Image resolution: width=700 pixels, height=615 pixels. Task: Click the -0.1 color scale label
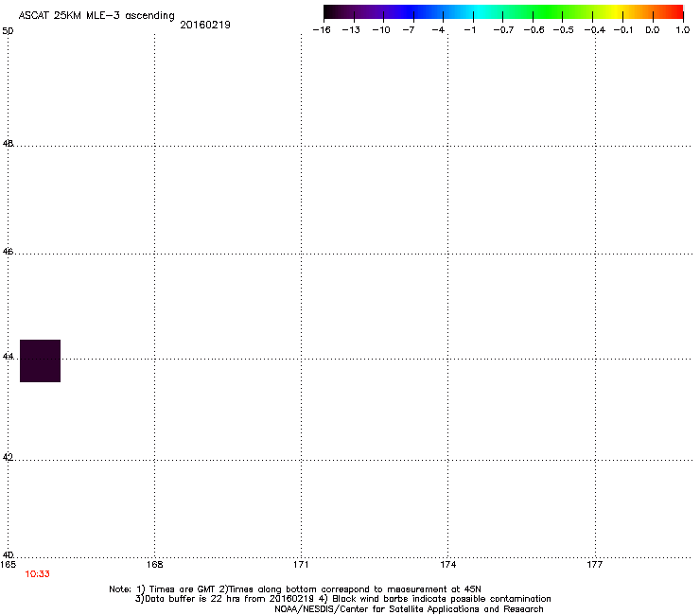pyautogui.click(x=623, y=30)
